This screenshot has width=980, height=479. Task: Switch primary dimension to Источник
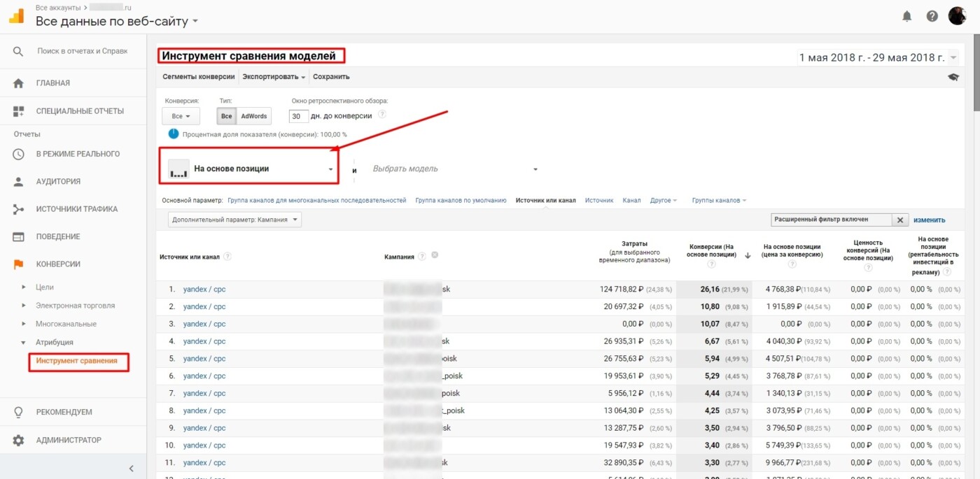599,200
